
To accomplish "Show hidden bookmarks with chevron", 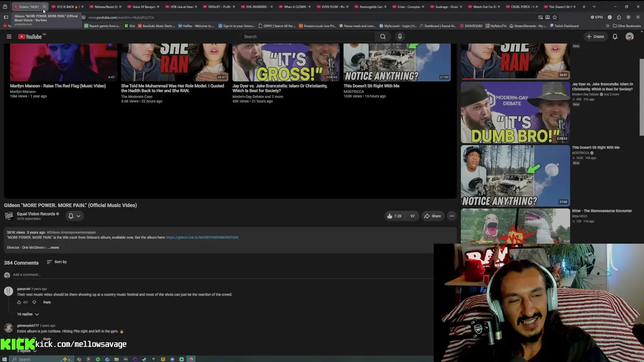I will click(x=607, y=26).
